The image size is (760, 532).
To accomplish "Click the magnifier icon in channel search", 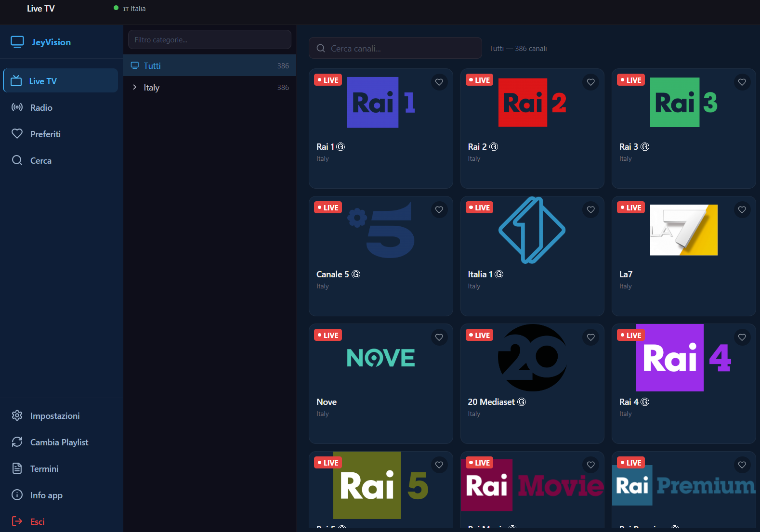I will pyautogui.click(x=321, y=48).
